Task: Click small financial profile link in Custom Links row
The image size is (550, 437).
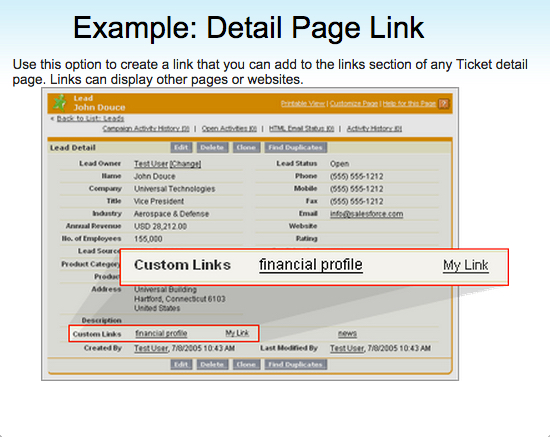Action: 161,333
